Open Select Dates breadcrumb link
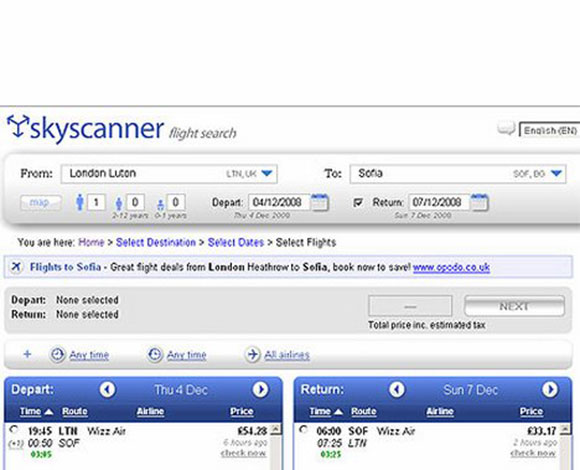Screen dimensions: 580x470 236,243
